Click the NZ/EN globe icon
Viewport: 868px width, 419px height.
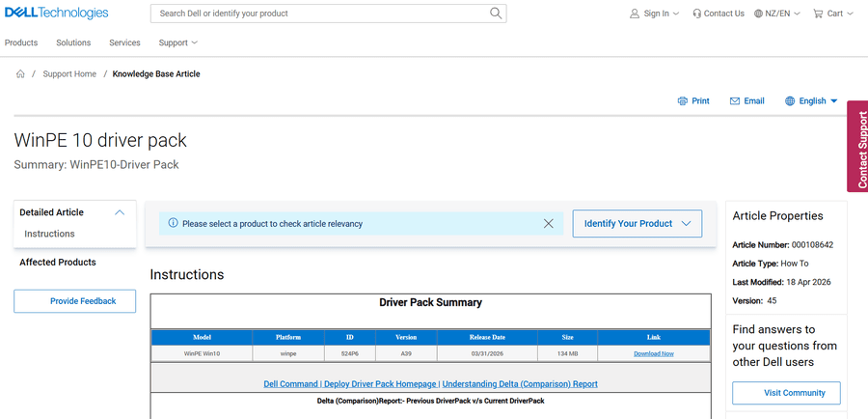tap(758, 14)
